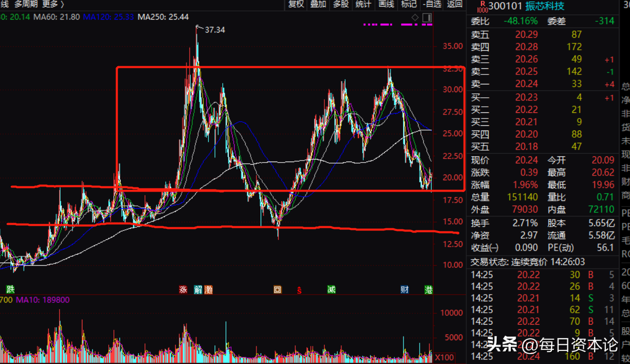Viewport: 630px width, 364px height.
Task: Open the 统计 statistics menu item
Action: [x=364, y=5]
